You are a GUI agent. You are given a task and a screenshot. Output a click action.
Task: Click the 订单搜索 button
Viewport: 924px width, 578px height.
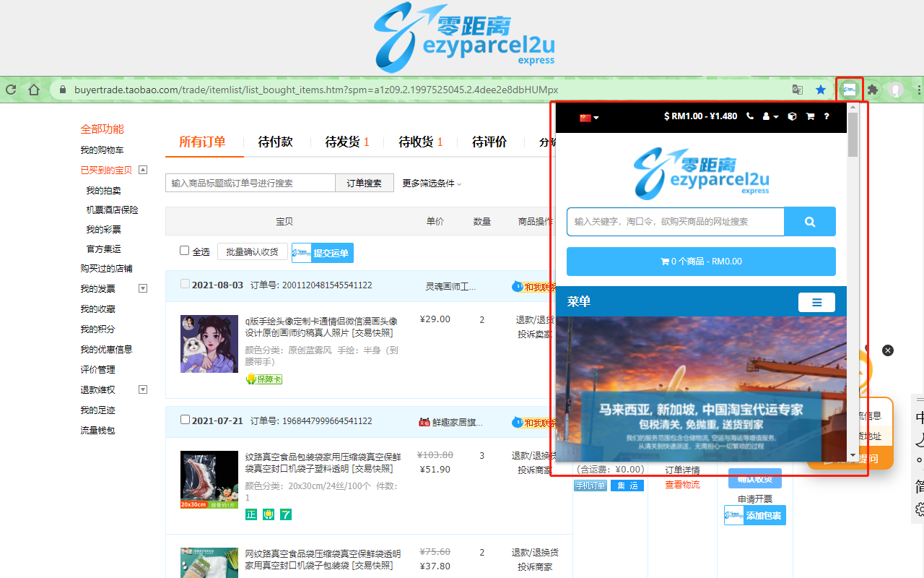pyautogui.click(x=365, y=183)
